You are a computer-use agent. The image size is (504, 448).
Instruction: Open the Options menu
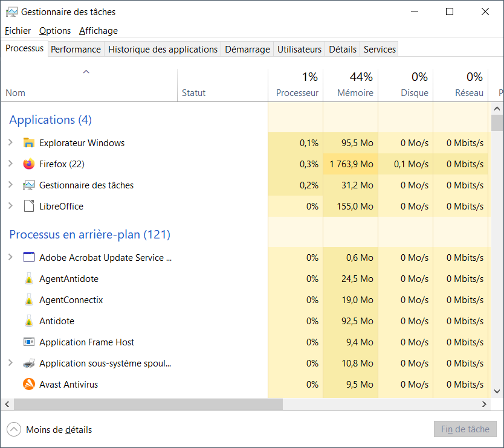(x=55, y=31)
